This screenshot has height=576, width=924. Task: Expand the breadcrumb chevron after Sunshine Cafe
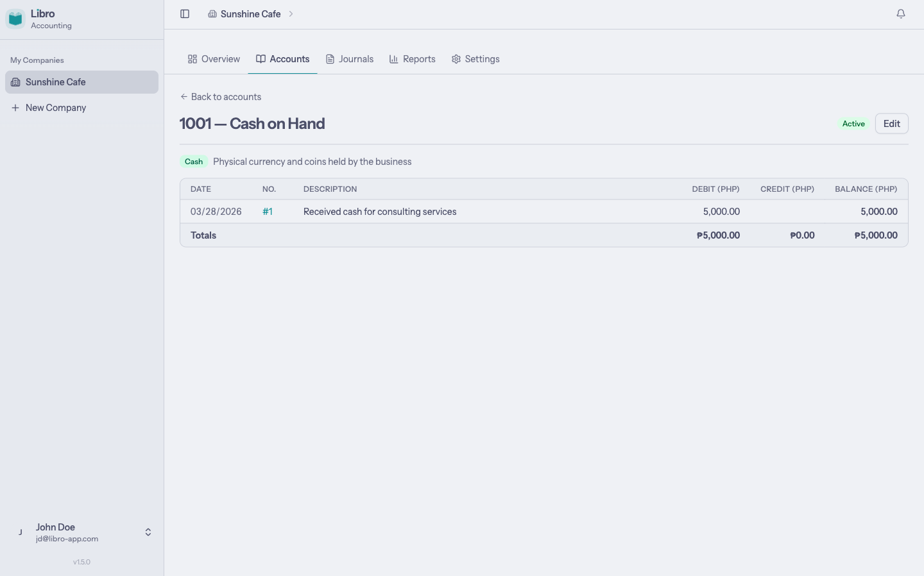pos(291,13)
